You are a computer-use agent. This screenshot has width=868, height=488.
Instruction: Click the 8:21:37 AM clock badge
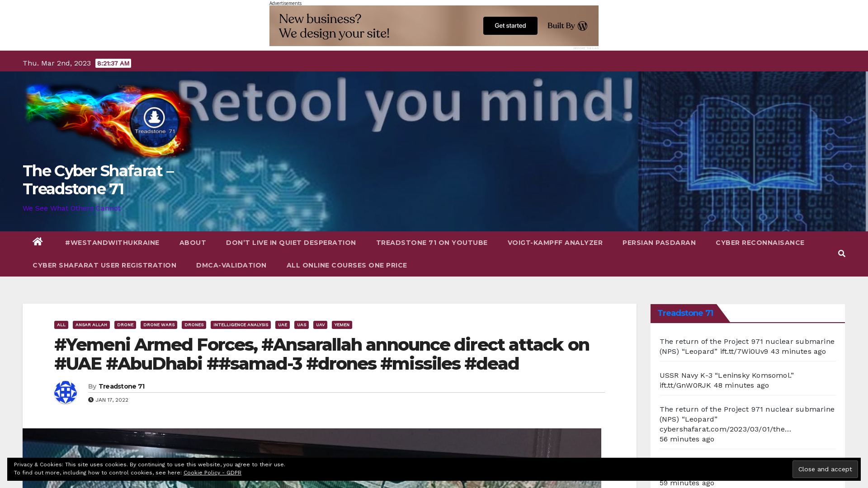point(113,63)
